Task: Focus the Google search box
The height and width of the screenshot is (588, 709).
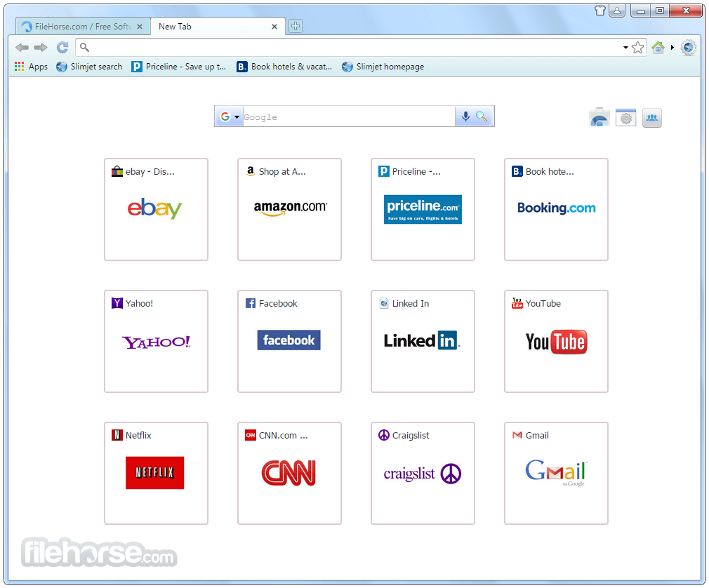Action: 349,117
